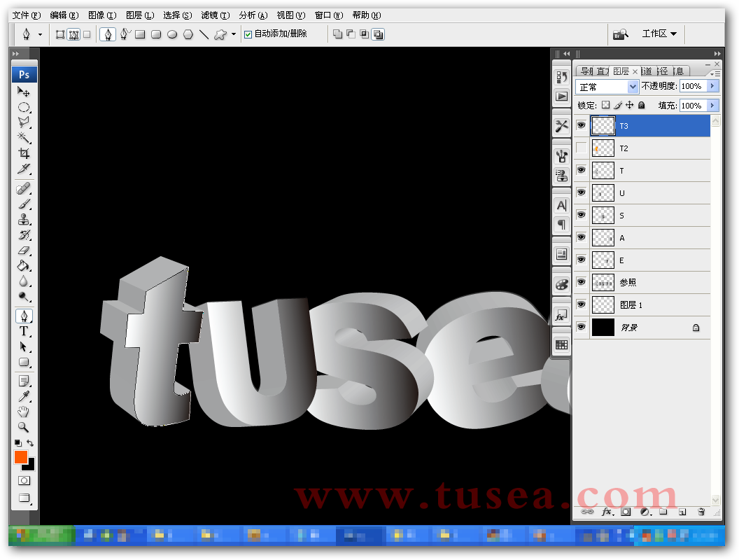Select the Paint Bucket tool
The height and width of the screenshot is (560, 739).
click(24, 266)
